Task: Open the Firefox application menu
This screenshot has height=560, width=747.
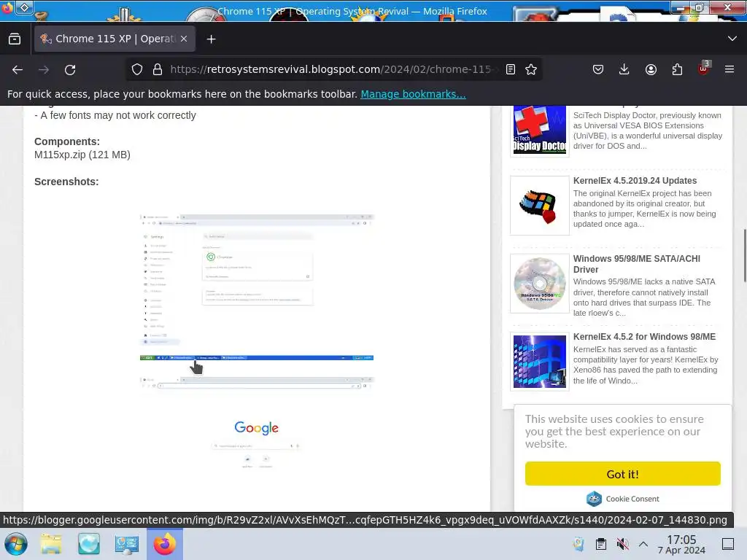Action: pyautogui.click(x=729, y=69)
